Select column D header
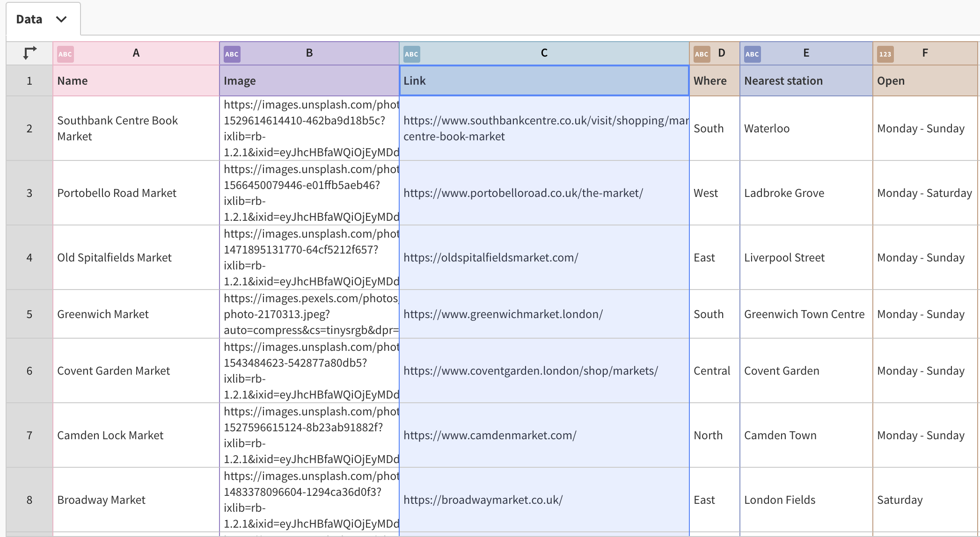This screenshot has width=980, height=537. coord(715,53)
